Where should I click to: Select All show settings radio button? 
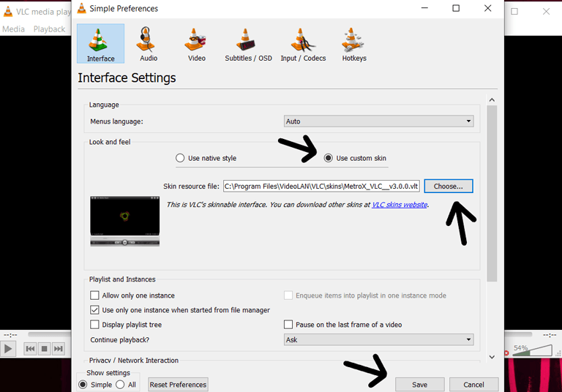tap(121, 385)
